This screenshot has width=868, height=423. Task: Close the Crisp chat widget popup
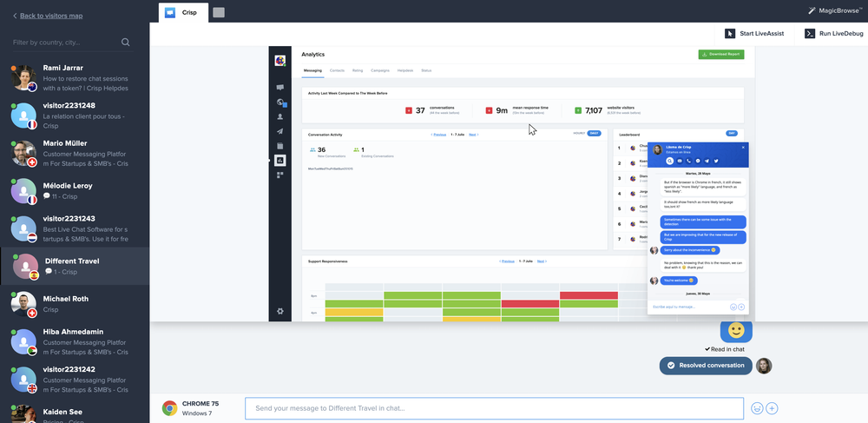tap(743, 148)
